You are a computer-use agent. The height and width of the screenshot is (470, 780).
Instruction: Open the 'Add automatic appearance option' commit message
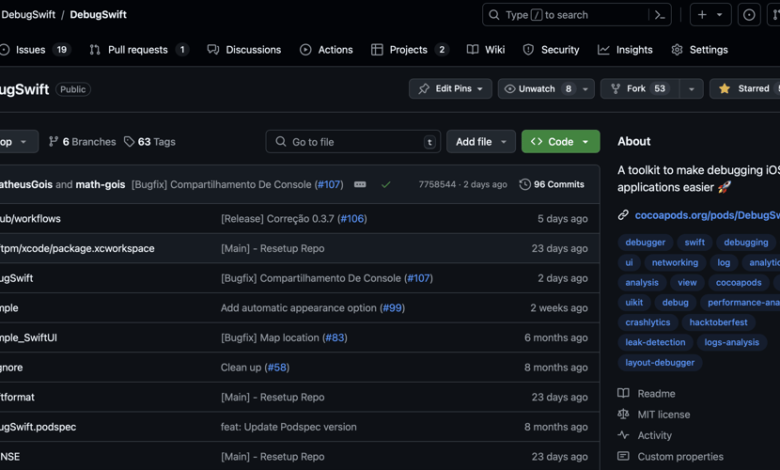298,308
